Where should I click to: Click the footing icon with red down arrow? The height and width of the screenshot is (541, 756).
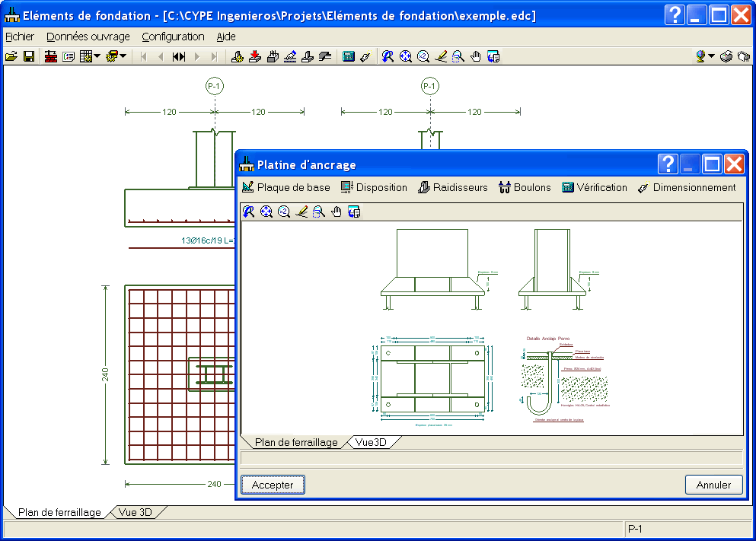point(254,56)
